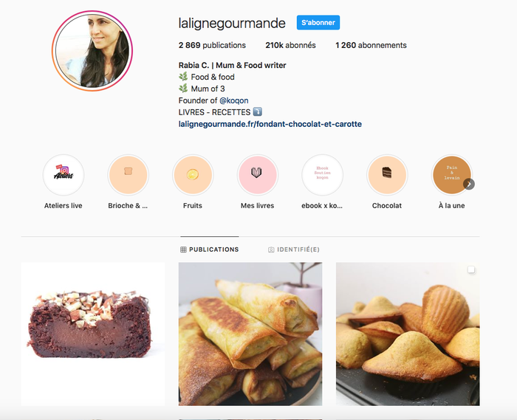The image size is (517, 420).
Task: Open the Fruits highlight with orange icon
Action: point(193,175)
